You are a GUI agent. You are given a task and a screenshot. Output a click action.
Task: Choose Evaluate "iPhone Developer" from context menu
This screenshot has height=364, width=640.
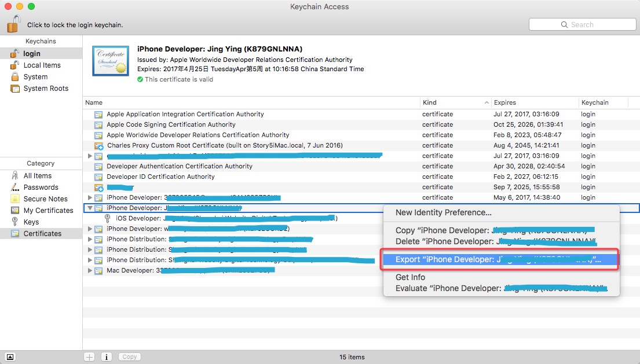(x=501, y=288)
